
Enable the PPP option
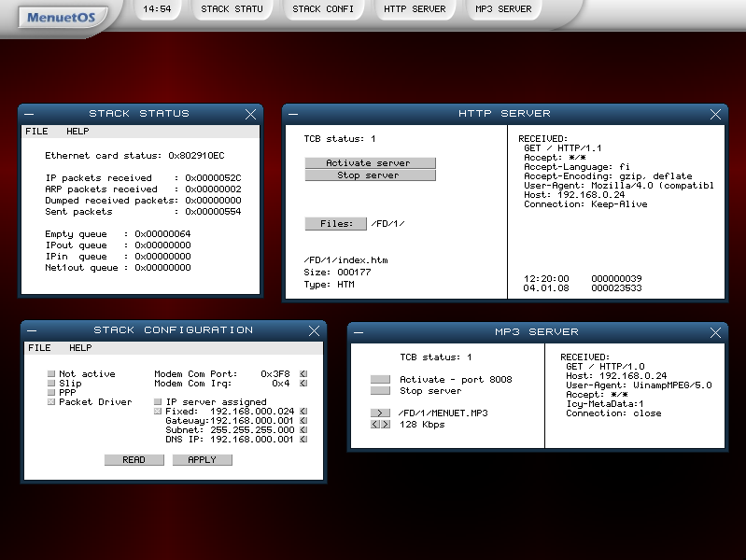coord(51,393)
